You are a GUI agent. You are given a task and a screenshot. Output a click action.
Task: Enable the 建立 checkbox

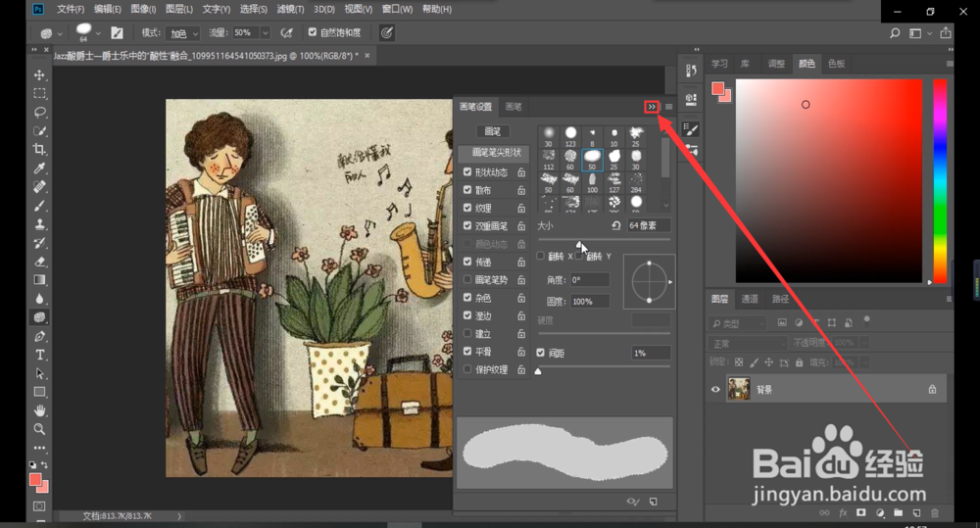pyautogui.click(x=466, y=334)
